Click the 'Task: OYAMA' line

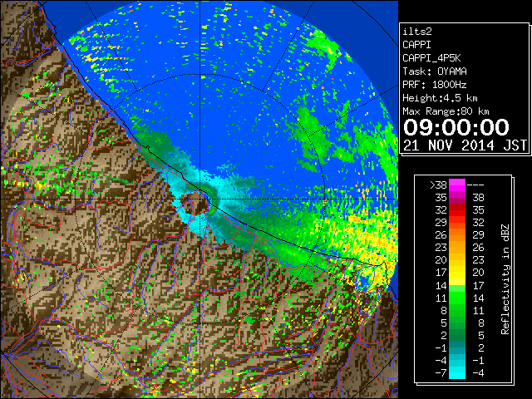435,71
